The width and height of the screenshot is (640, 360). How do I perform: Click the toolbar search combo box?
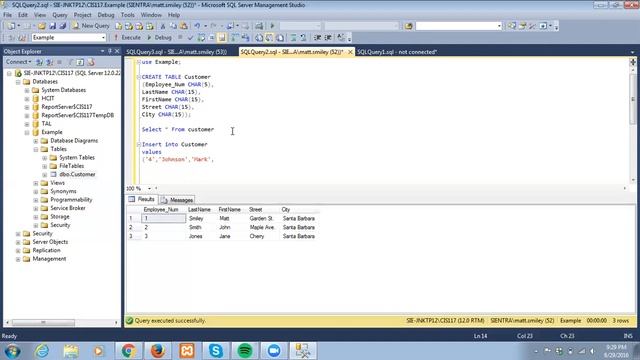tap(458, 26)
